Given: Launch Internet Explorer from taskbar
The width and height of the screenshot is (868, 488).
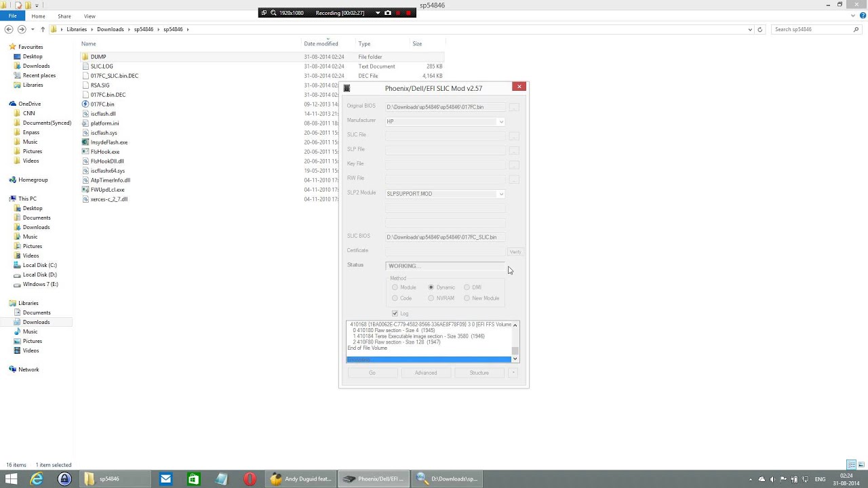Looking at the screenshot, I should 37,479.
